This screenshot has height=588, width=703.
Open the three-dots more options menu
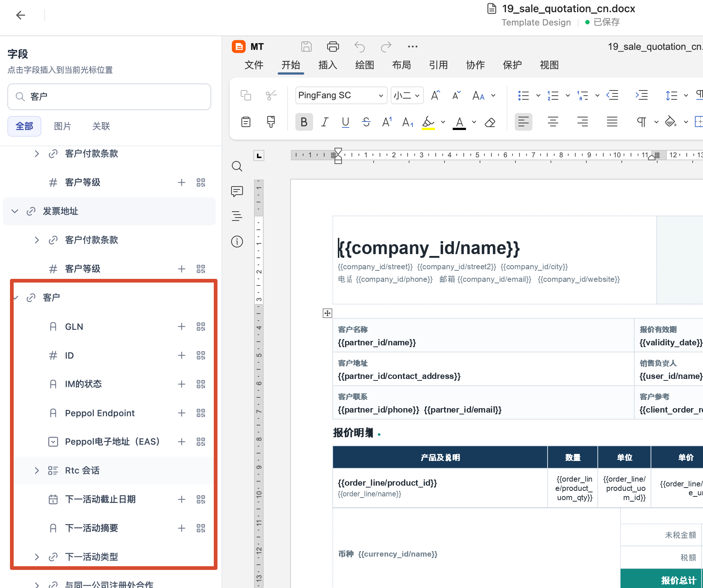coord(412,47)
